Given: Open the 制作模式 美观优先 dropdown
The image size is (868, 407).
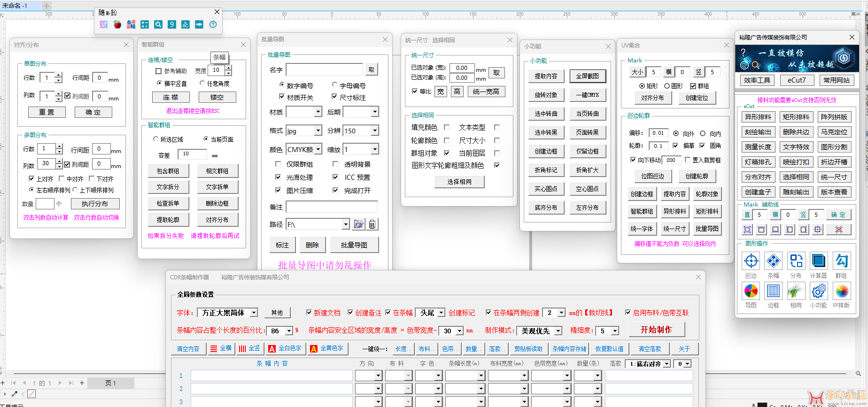Looking at the screenshot, I should (558, 331).
